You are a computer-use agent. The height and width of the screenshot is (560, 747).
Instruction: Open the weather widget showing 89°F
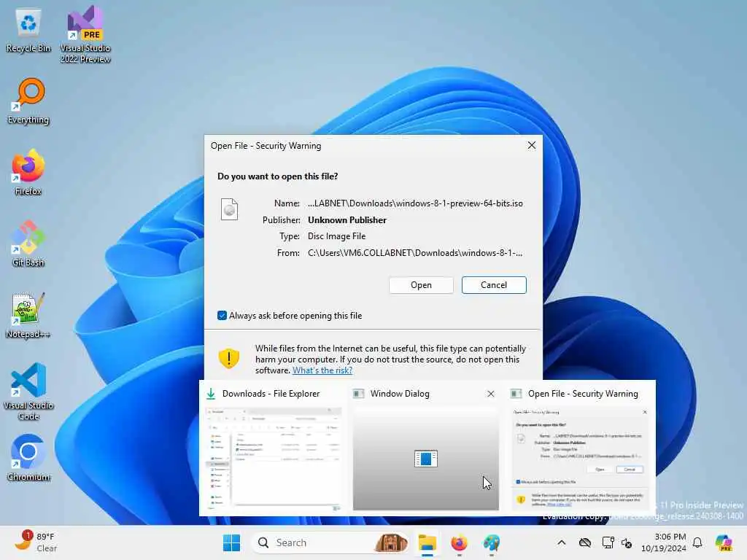36,542
